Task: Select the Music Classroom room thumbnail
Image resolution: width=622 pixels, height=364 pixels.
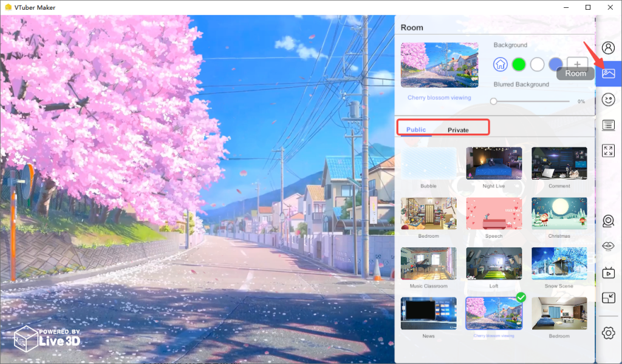Action: click(x=428, y=263)
